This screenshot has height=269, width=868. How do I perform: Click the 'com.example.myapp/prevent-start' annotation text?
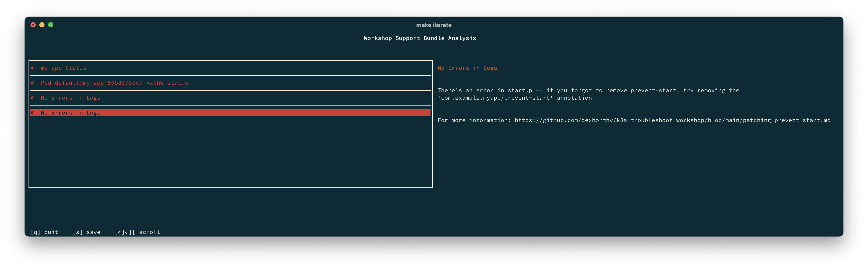click(x=495, y=98)
